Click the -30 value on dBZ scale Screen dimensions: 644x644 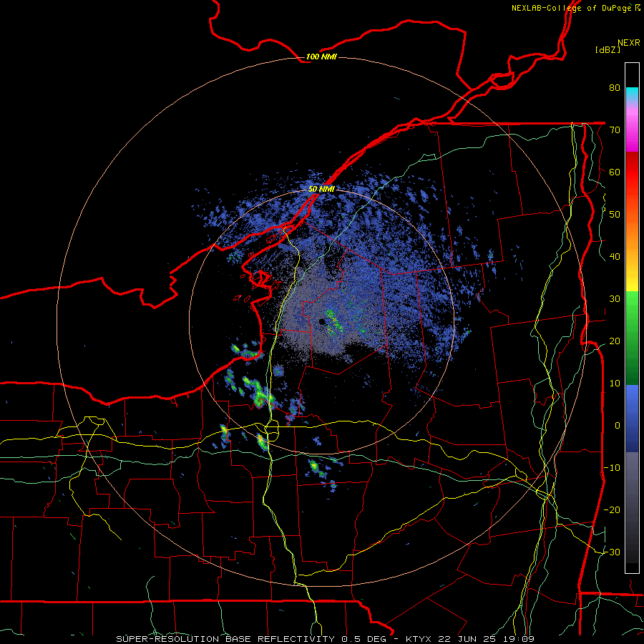[612, 552]
